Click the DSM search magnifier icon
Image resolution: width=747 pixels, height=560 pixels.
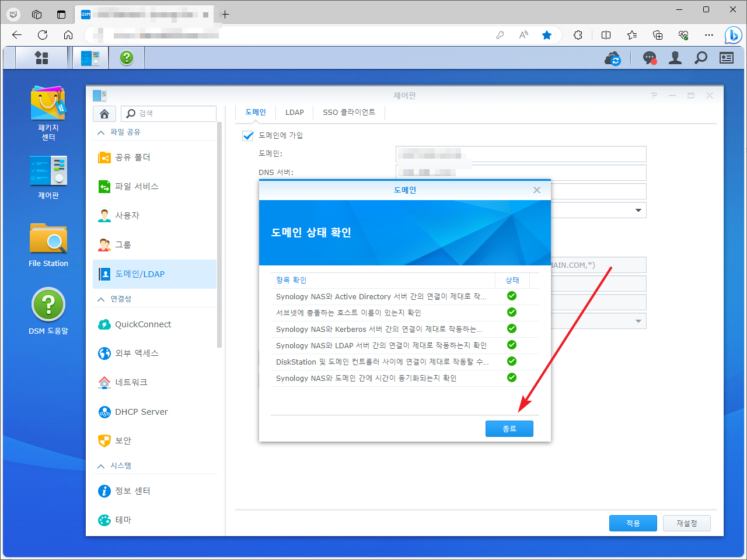point(701,58)
